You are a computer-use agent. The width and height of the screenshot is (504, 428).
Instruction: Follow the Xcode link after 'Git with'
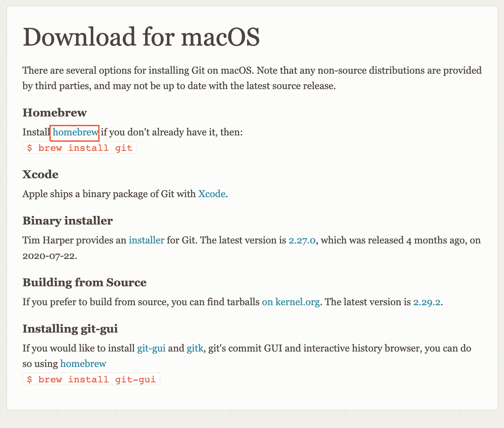[x=212, y=194]
